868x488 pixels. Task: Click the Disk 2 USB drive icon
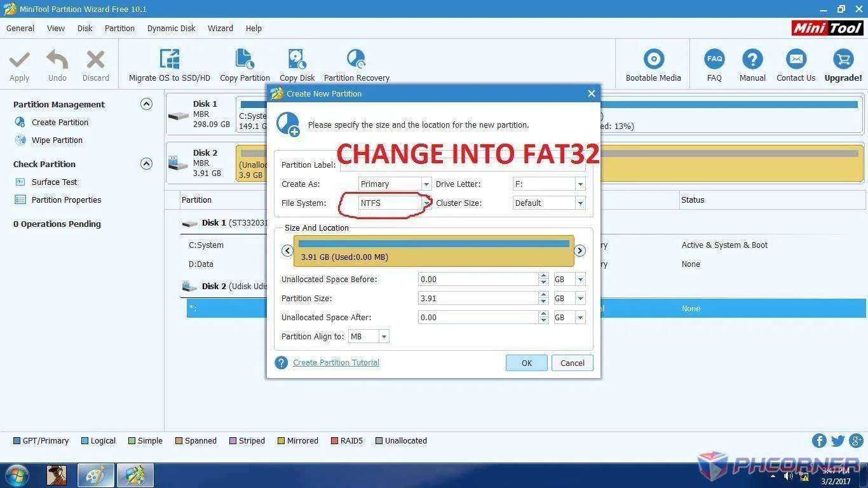[x=179, y=162]
